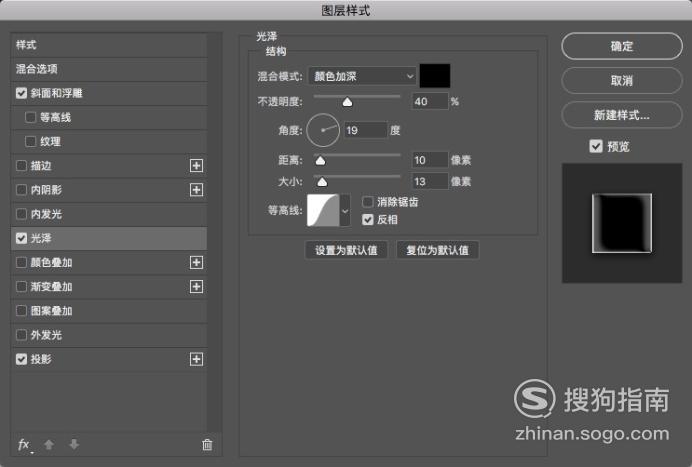
Task: Uncheck the 反相 checkbox
Action: [x=368, y=219]
